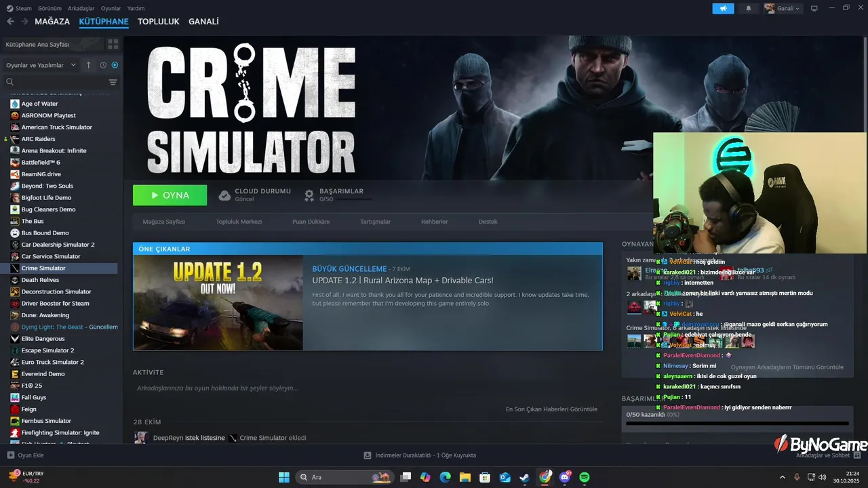Go forward with the right arrow
This screenshot has width=868, height=488.
click(x=24, y=22)
